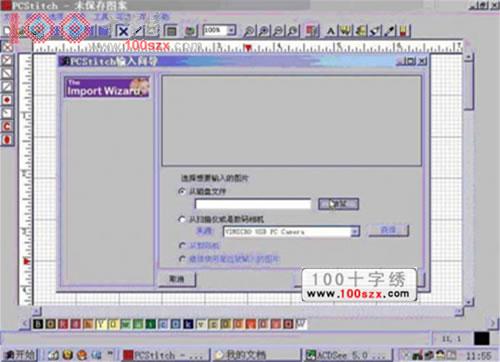Click the yellow icon right of text A tool
The width and height of the screenshot is (500, 362).
coord(346,31)
